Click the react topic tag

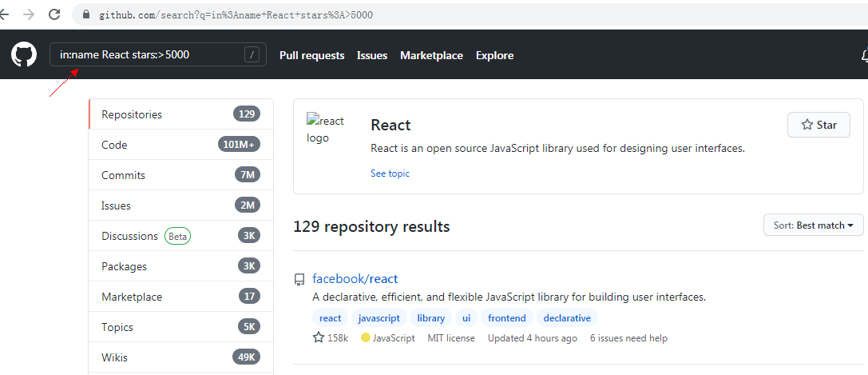point(331,318)
